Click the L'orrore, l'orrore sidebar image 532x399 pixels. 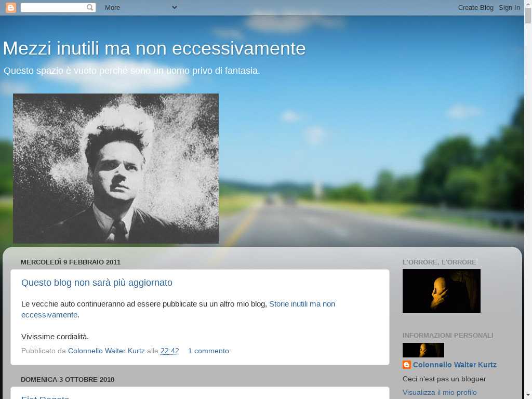click(x=441, y=291)
